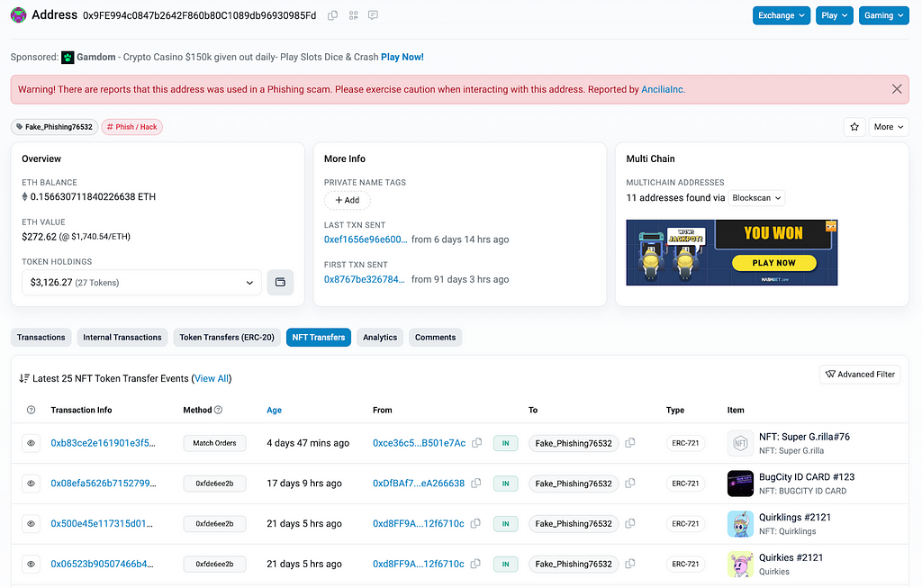Image resolution: width=922 pixels, height=588 pixels.
Task: Copy From address 0xce36c5...B501e7Ac
Action: pyautogui.click(x=477, y=443)
